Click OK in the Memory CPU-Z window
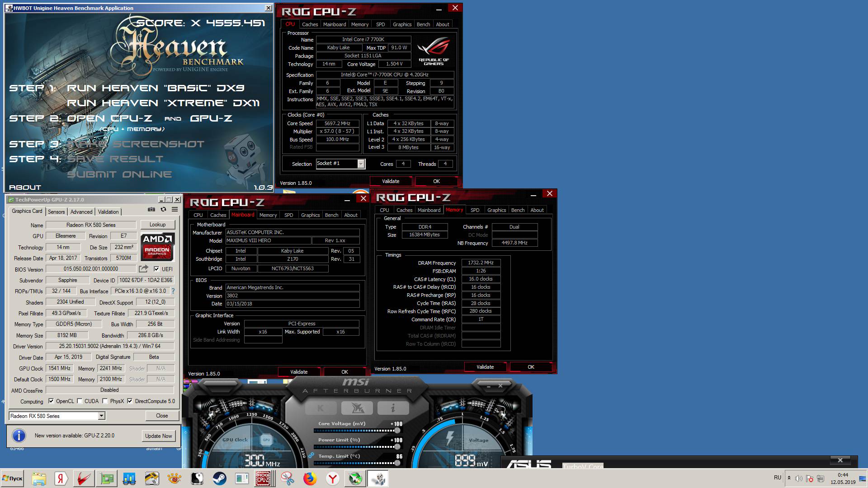This screenshot has width=868, height=488. click(x=531, y=367)
